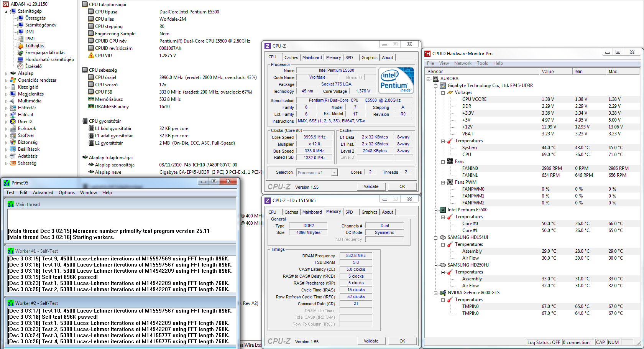The image size is (644, 349).
Task: Collapse the Intel Pentium E5500 node
Action: (436, 210)
